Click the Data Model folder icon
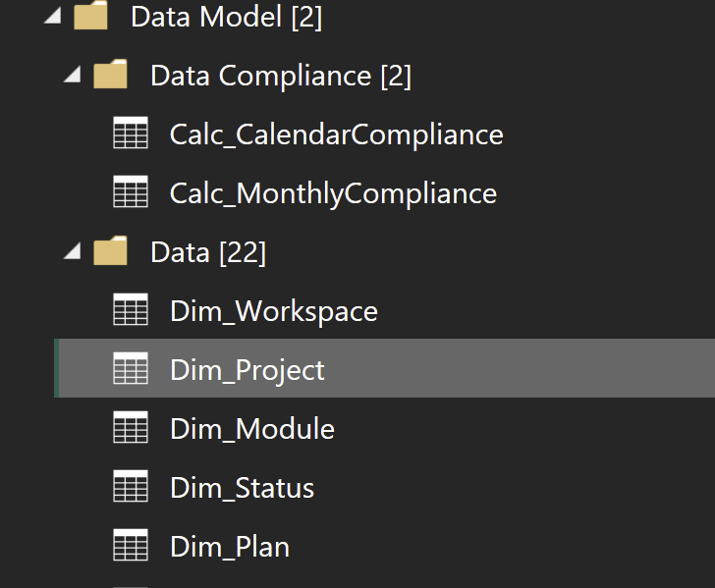 91,17
